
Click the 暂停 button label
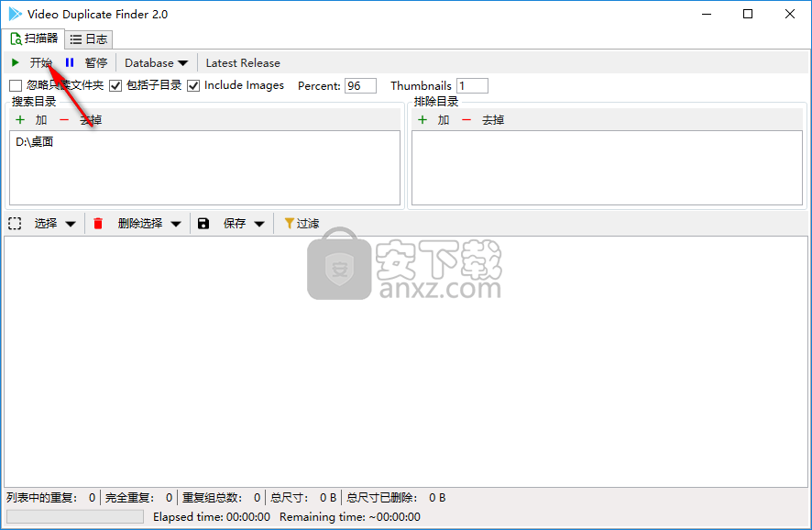point(96,62)
